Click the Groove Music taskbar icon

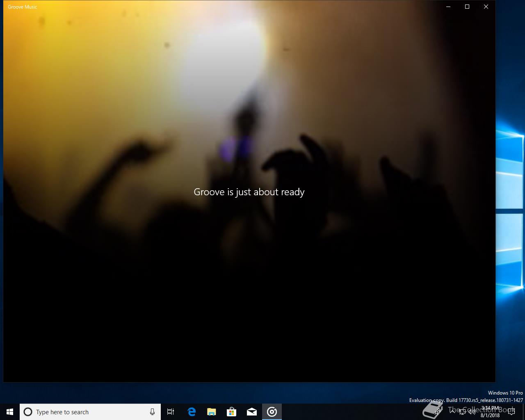click(x=272, y=412)
